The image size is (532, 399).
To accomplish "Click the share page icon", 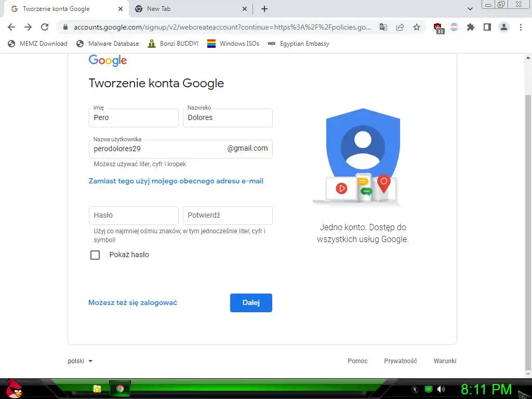I will point(400,27).
